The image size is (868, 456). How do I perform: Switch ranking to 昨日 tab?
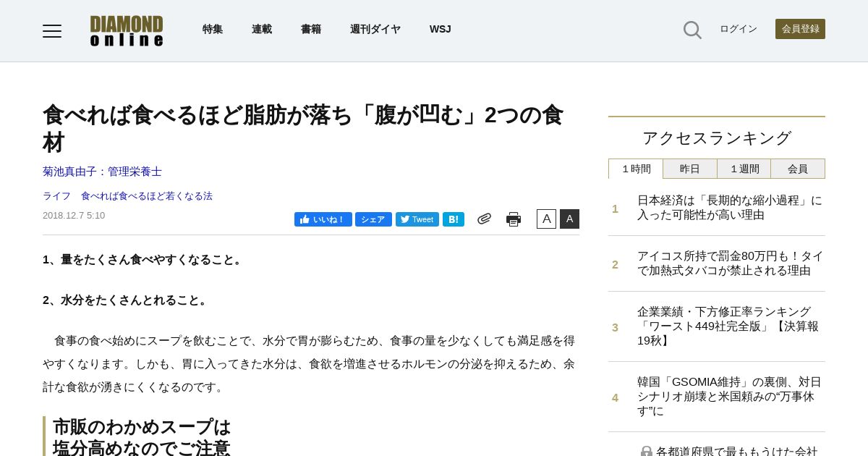point(690,169)
